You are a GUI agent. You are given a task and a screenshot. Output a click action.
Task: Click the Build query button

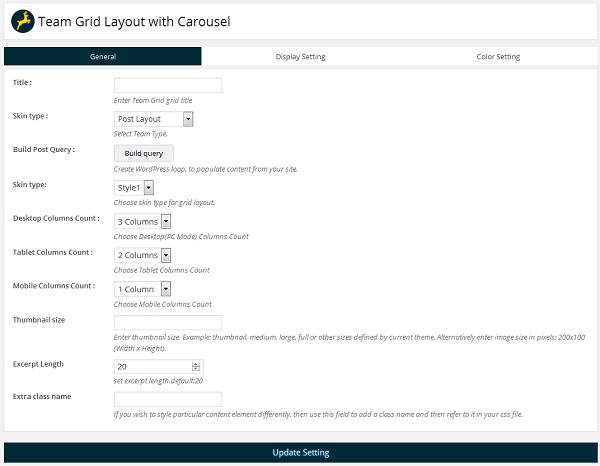144,153
